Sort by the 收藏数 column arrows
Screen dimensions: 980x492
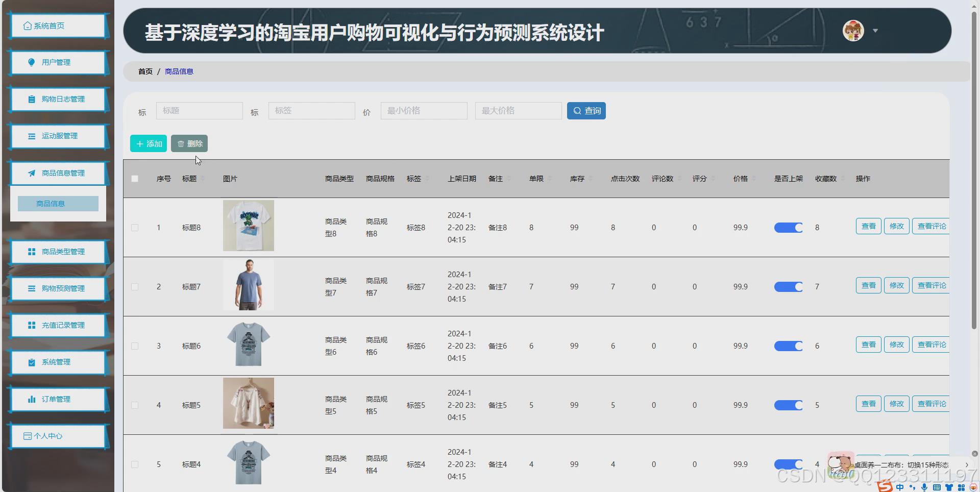(x=843, y=179)
